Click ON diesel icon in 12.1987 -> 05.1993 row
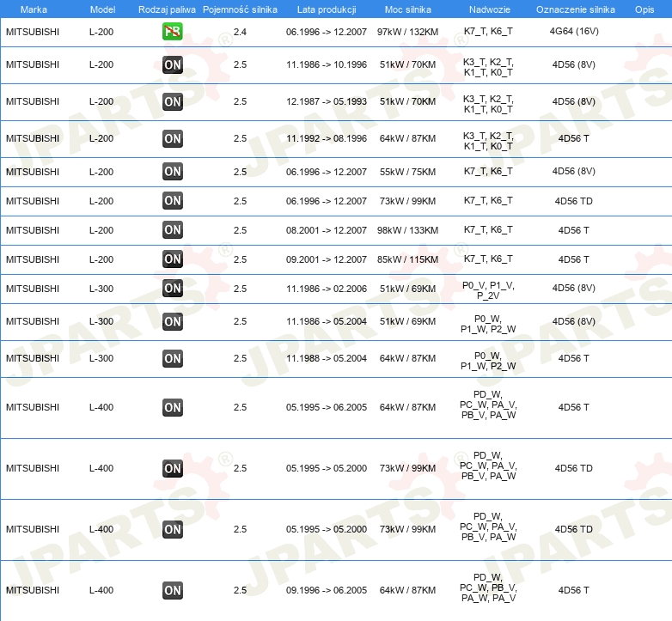 click(x=172, y=101)
